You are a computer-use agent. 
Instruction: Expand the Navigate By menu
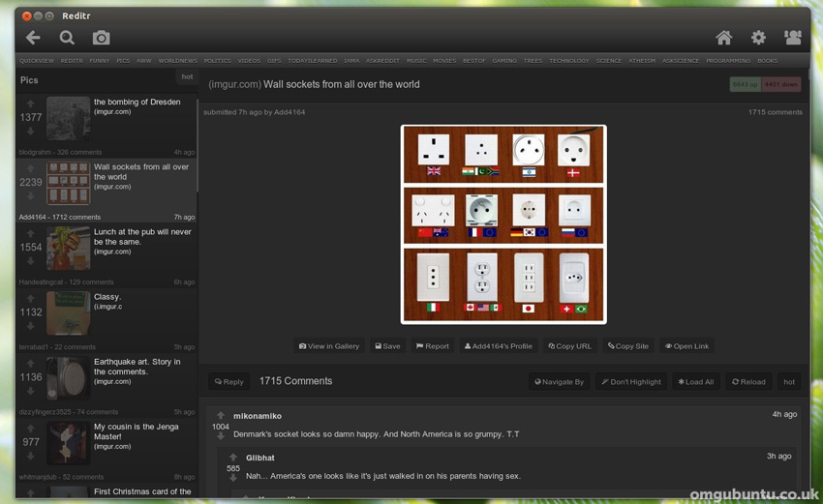tap(559, 382)
